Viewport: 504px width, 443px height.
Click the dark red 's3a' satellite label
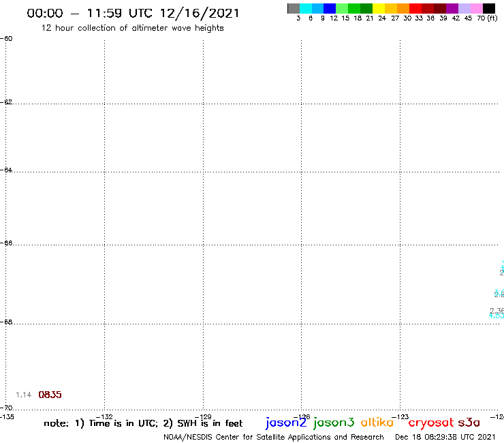coord(469,423)
